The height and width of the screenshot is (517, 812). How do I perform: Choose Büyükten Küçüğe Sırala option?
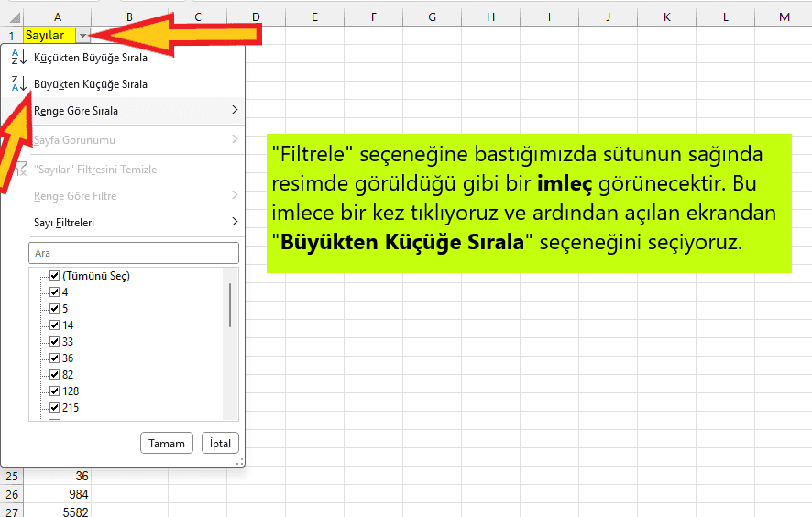click(x=90, y=84)
